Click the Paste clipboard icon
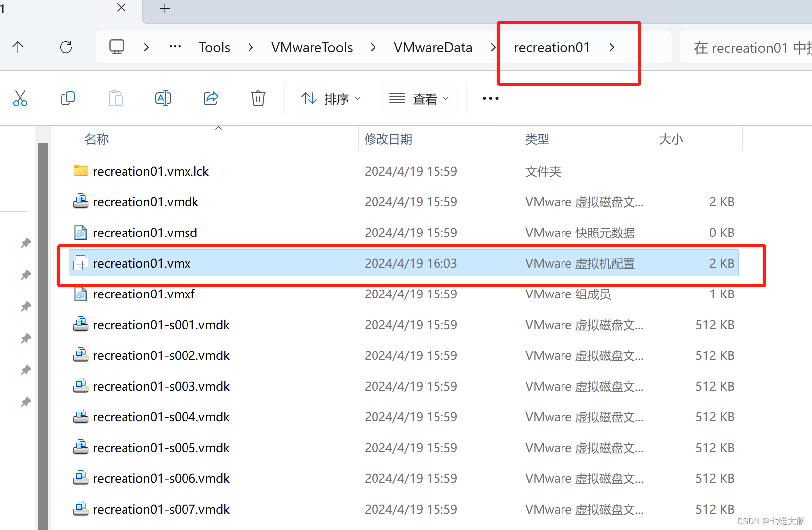This screenshot has height=530, width=812. click(116, 98)
